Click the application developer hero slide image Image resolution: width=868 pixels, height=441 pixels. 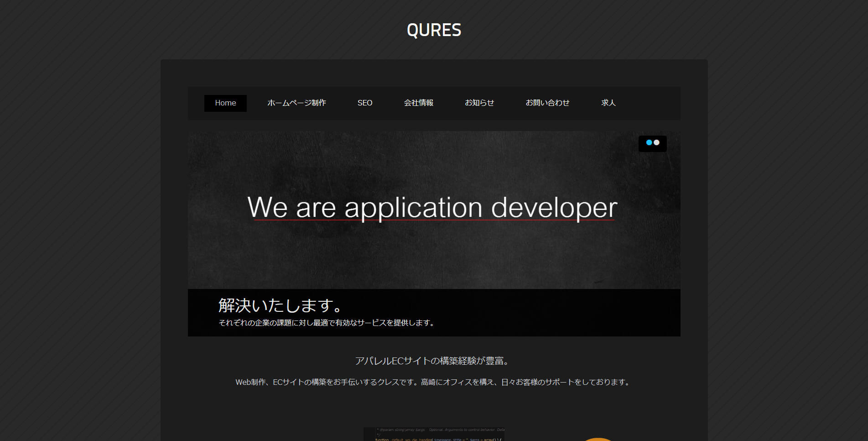click(434, 210)
